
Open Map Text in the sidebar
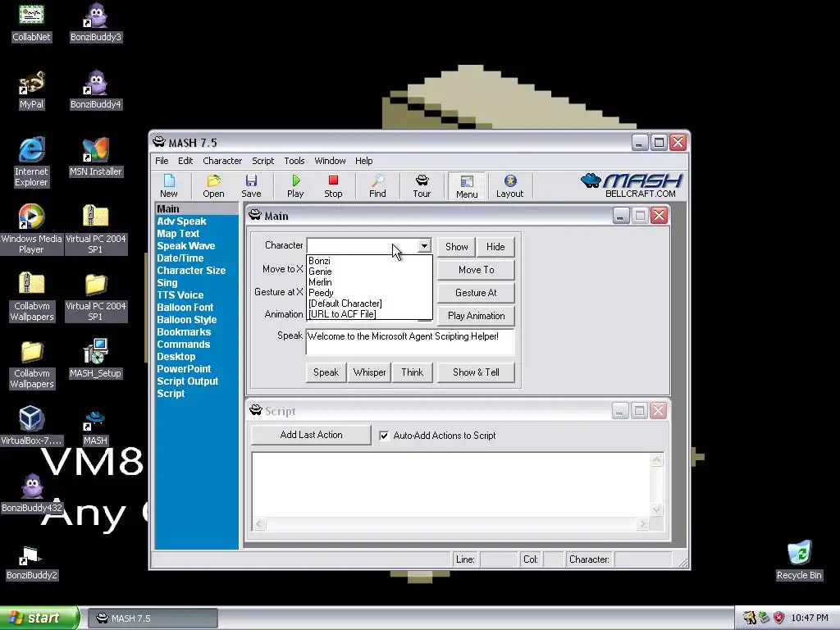(178, 234)
